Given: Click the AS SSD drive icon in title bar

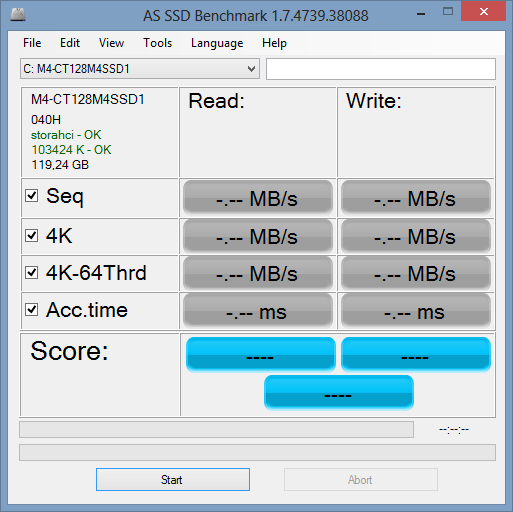Looking at the screenshot, I should coord(18,15).
